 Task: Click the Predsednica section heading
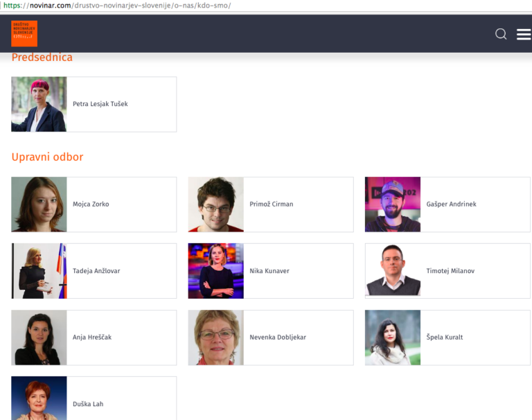pos(42,58)
